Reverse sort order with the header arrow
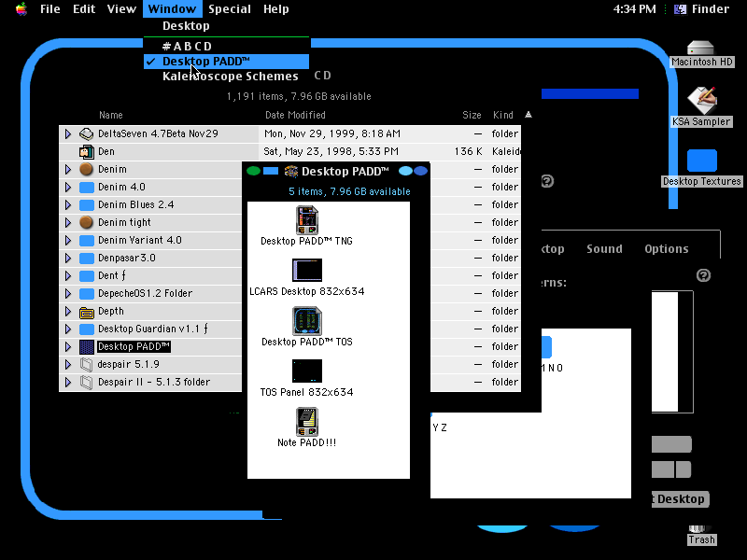Screen dimensions: 747x560 (x=529, y=115)
